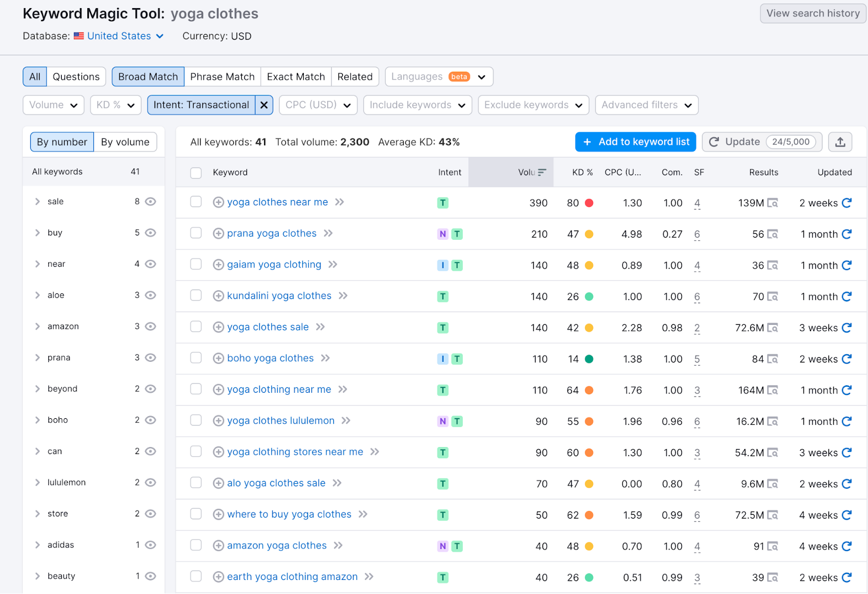Tick checkbox for 'yoga clothing near me'
Viewport: 868px width, 594px height.
click(196, 389)
